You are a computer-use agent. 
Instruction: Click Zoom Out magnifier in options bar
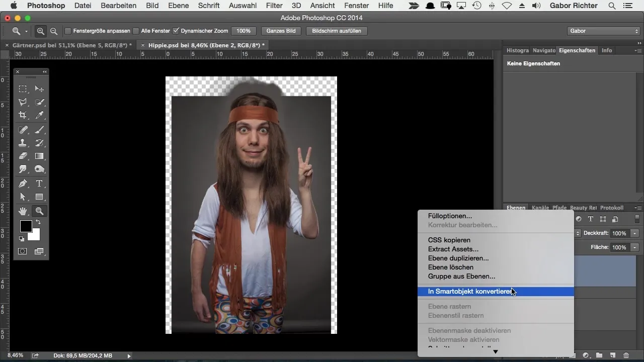point(53,31)
